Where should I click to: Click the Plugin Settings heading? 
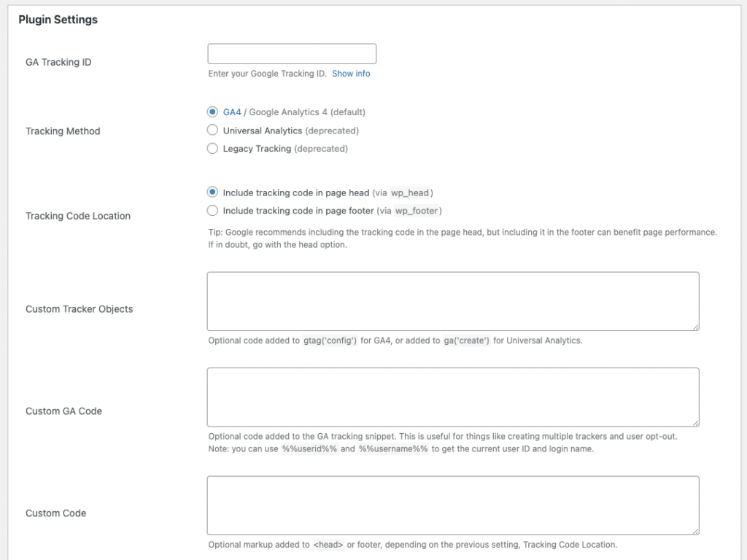point(58,20)
